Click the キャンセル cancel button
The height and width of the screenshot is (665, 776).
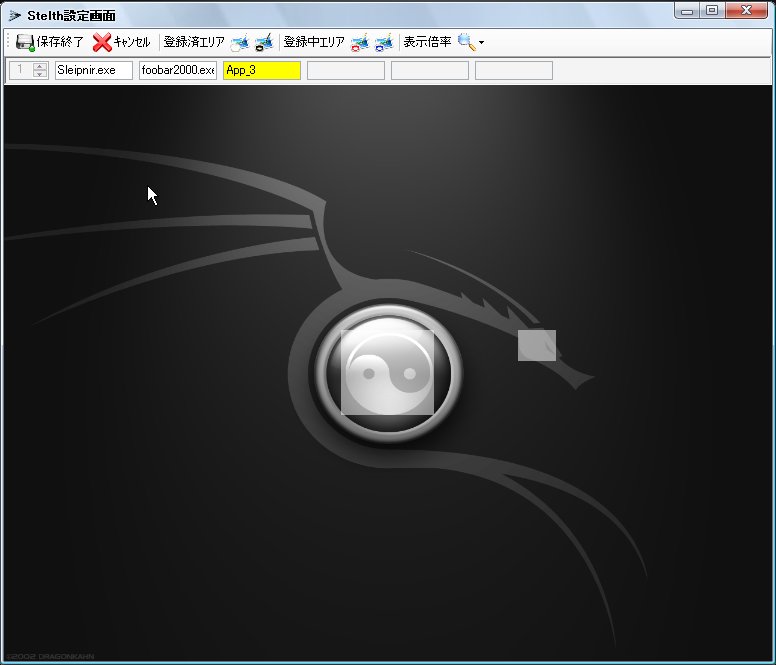pyautogui.click(x=121, y=42)
